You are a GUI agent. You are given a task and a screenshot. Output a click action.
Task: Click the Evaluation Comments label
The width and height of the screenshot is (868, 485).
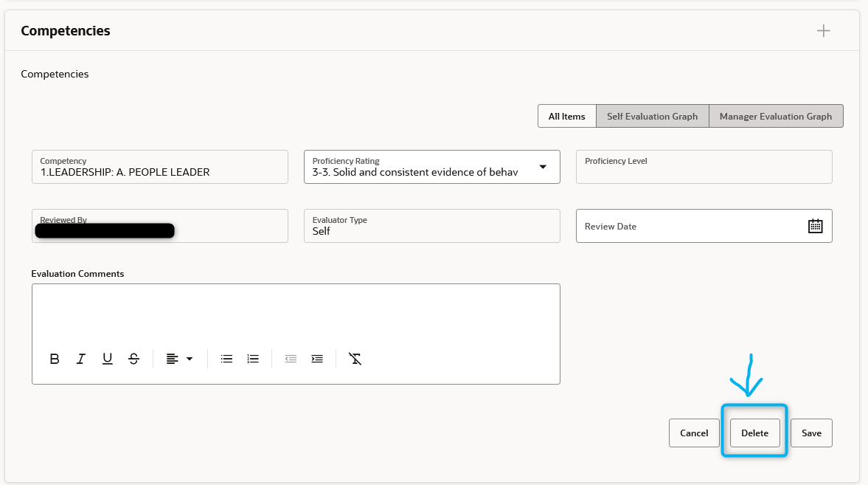[77, 274]
